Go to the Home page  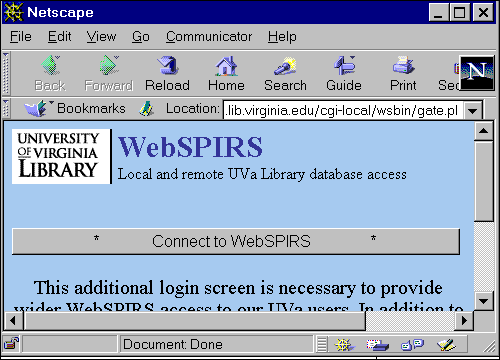click(226, 73)
